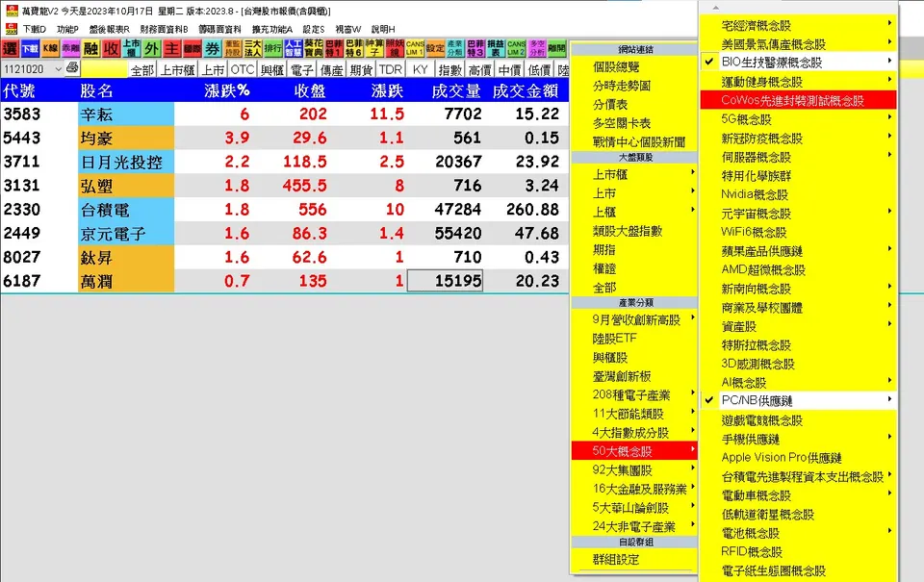Open the 葵花寶典 toolbar icon
Image resolution: width=924 pixels, height=582 pixels.
click(314, 48)
